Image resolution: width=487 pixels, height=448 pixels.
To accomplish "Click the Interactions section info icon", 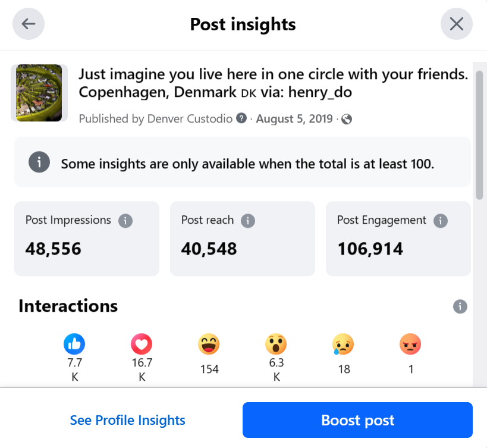I will pos(460,306).
